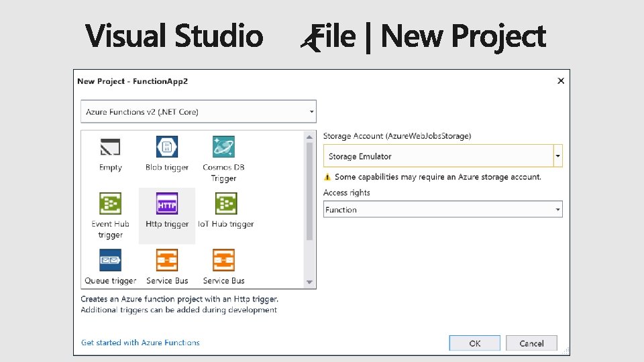This screenshot has height=362, width=644.
Task: Open Get started with Azure Functions link
Action: [x=140, y=343]
